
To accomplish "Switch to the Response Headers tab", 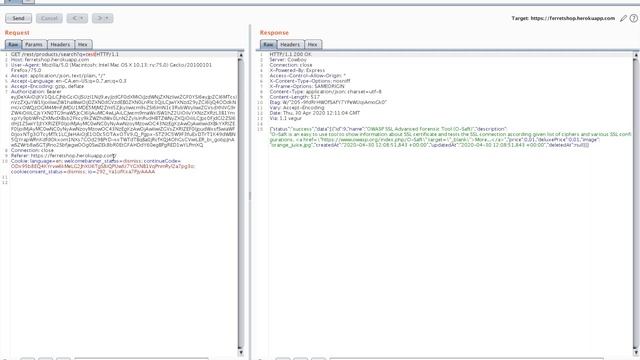I will pyautogui.click(x=290, y=44).
